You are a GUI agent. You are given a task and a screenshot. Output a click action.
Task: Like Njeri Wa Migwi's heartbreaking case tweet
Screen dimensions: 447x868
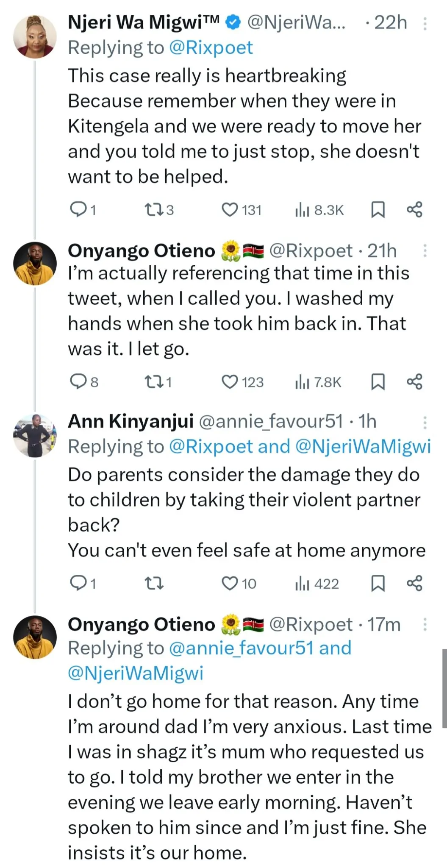230,210
